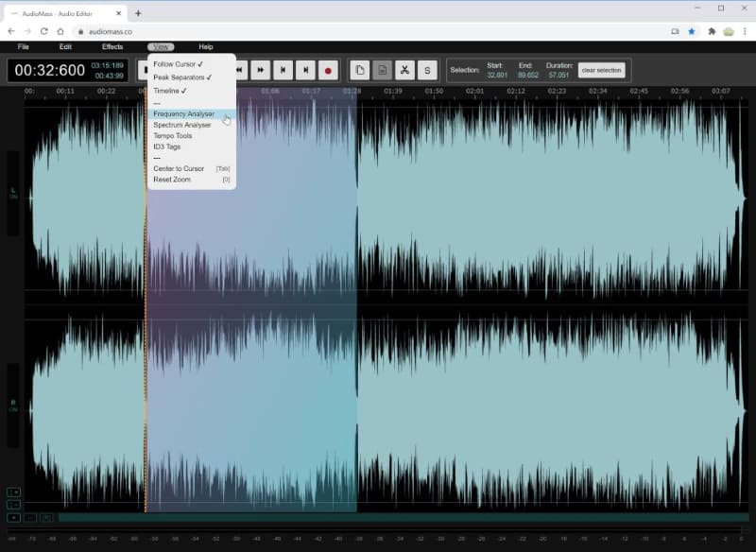Click the 01:39 timeline marker

pos(393,91)
